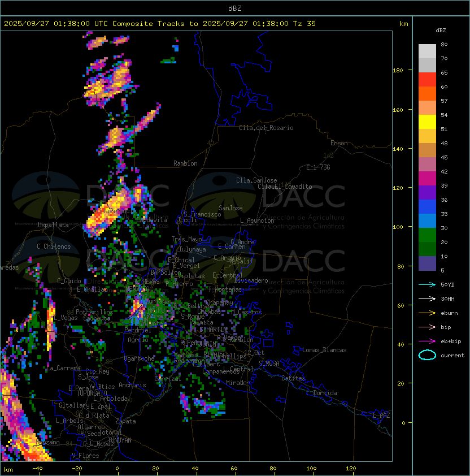
Task: Click the Encon map label
Action: [339, 143]
